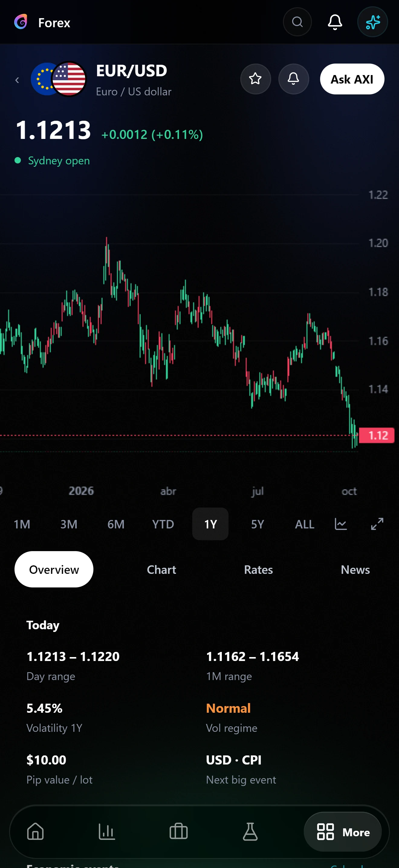Open markets bar-chart icon in bottom nav

(107, 831)
